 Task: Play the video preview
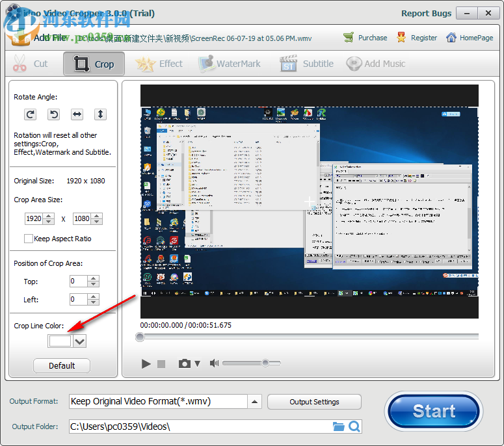[146, 363]
